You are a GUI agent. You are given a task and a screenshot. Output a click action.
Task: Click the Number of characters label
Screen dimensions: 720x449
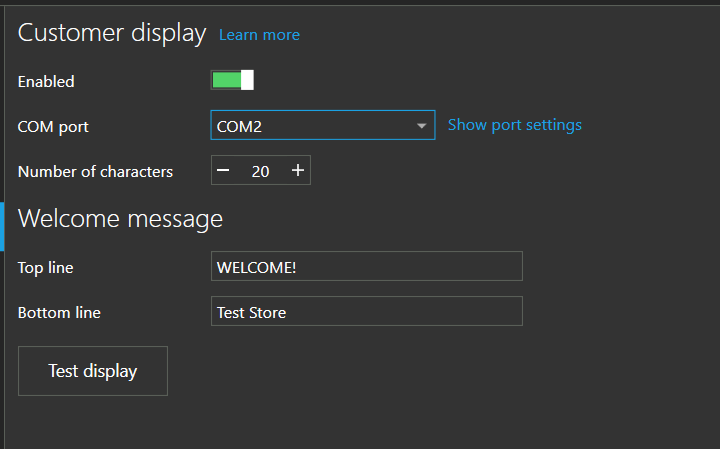[95, 172]
